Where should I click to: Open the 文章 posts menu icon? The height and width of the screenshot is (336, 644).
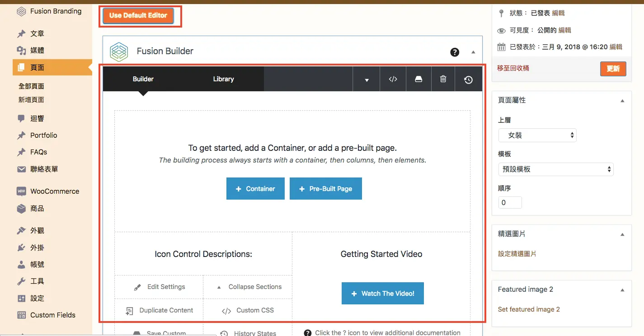point(21,34)
